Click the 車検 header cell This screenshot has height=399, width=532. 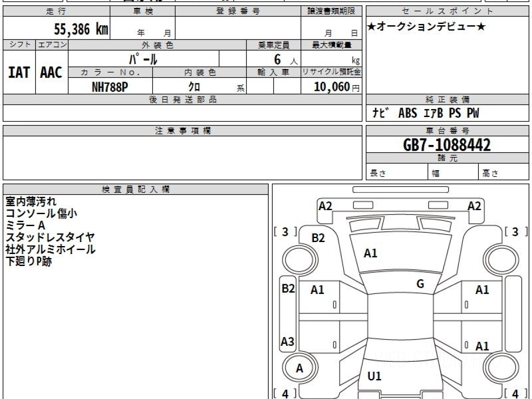tap(143, 11)
